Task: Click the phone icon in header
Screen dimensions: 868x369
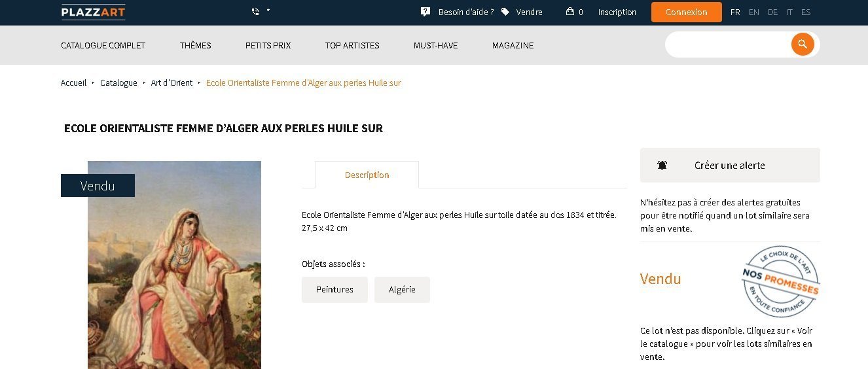Action: click(255, 12)
